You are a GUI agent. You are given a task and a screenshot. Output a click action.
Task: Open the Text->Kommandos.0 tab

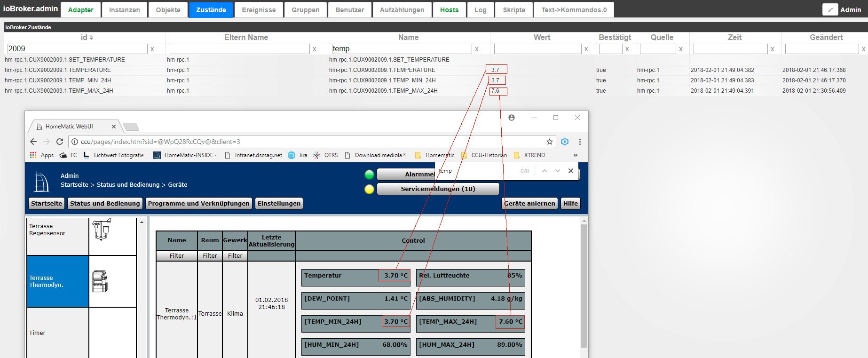574,10
